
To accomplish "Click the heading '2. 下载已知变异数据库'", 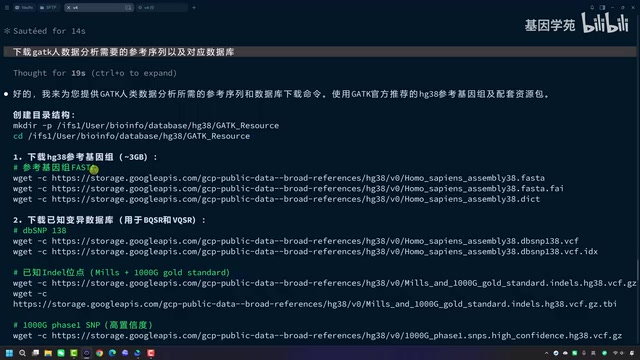I will pyautogui.click(x=109, y=220).
